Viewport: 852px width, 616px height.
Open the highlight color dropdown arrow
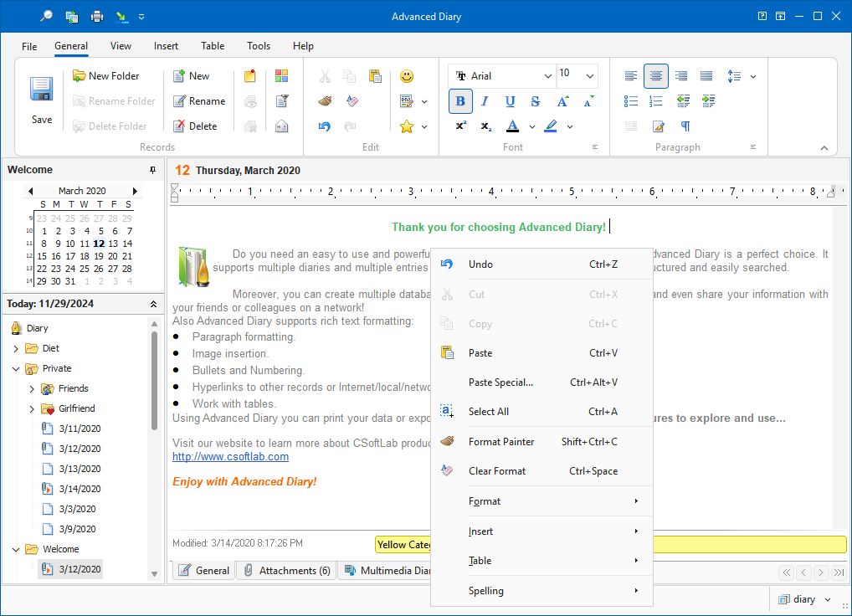click(x=570, y=126)
